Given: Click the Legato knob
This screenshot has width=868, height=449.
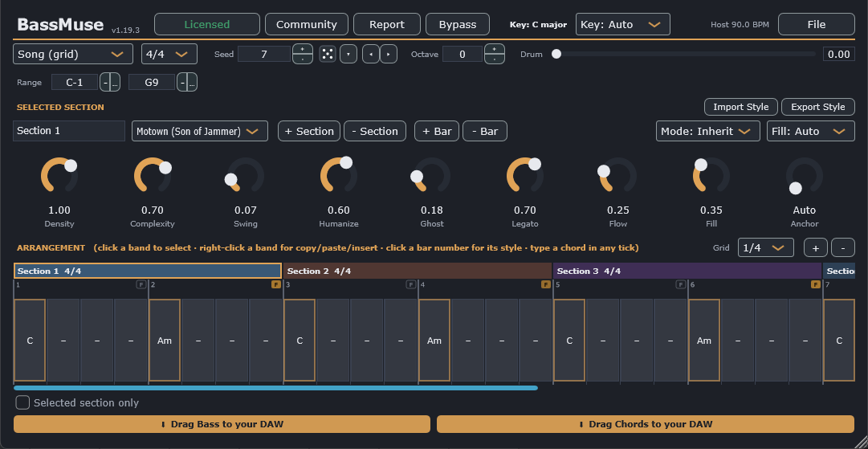Looking at the screenshot, I should 525,175.
